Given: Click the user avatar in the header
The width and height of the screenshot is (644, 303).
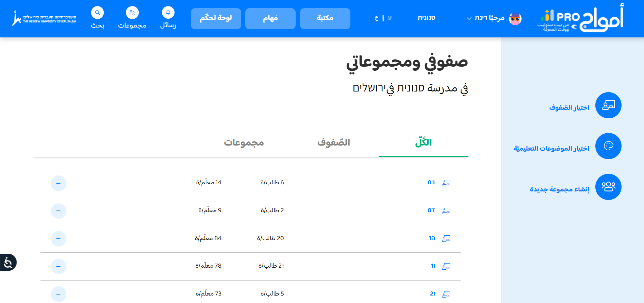Looking at the screenshot, I should pos(515,19).
